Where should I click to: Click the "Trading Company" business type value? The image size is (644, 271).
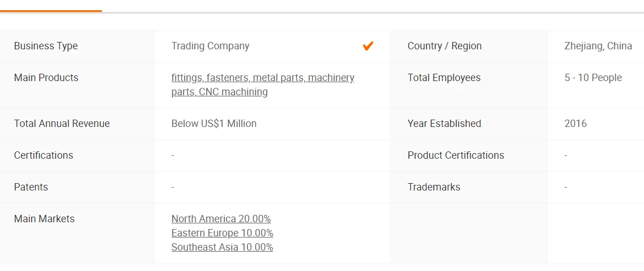[x=210, y=46]
